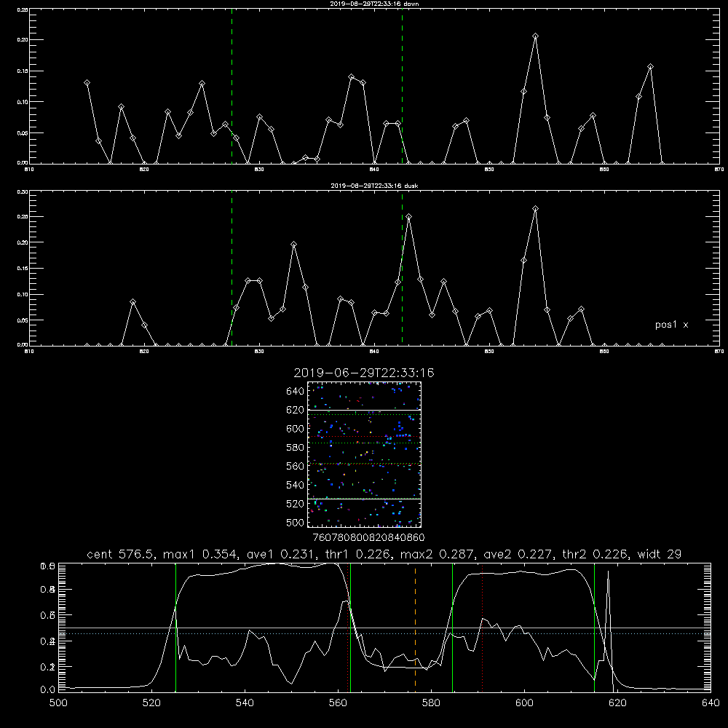Click the 'pos1 x' label in dusk plot

(671, 325)
